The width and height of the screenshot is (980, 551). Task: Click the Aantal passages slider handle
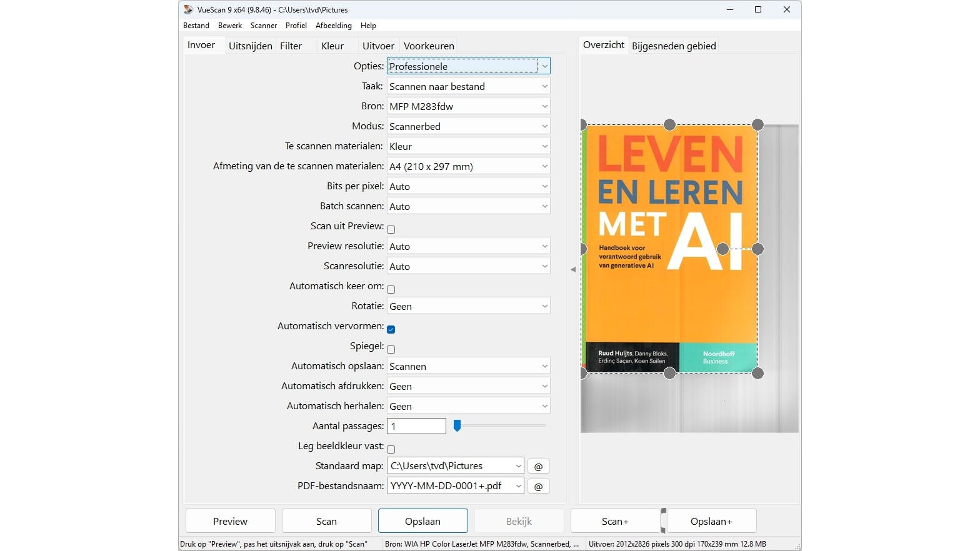point(457,425)
